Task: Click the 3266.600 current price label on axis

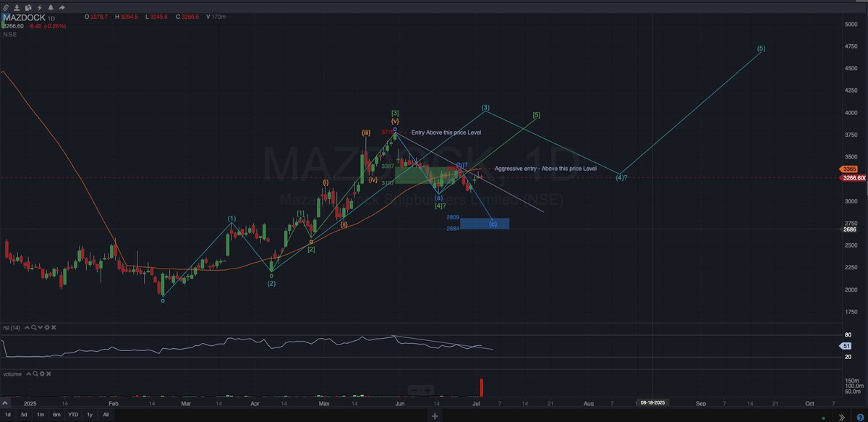Action: pos(852,177)
